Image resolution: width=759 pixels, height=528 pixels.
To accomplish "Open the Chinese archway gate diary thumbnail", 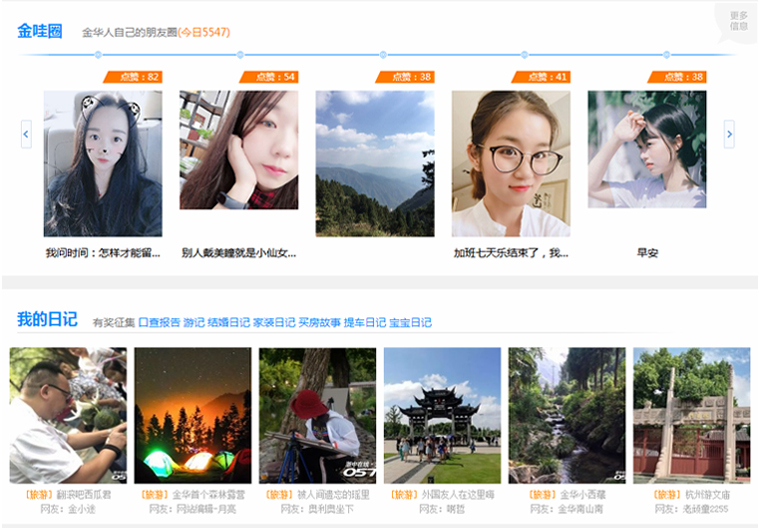I will (442, 415).
